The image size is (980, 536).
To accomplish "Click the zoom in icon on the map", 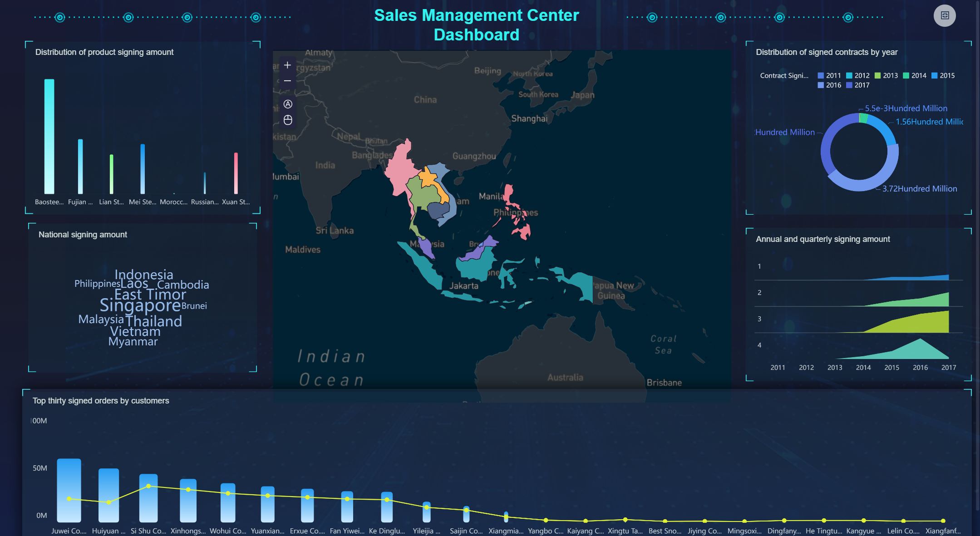I will point(287,64).
